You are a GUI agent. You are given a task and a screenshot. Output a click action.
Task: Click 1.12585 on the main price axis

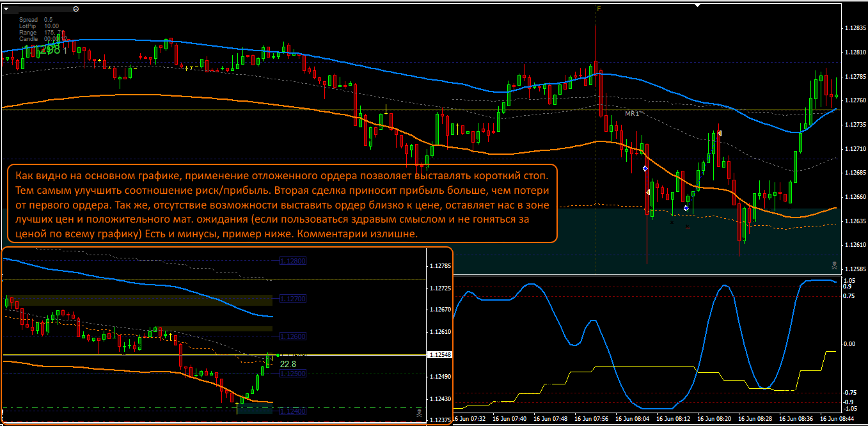[x=855, y=269]
